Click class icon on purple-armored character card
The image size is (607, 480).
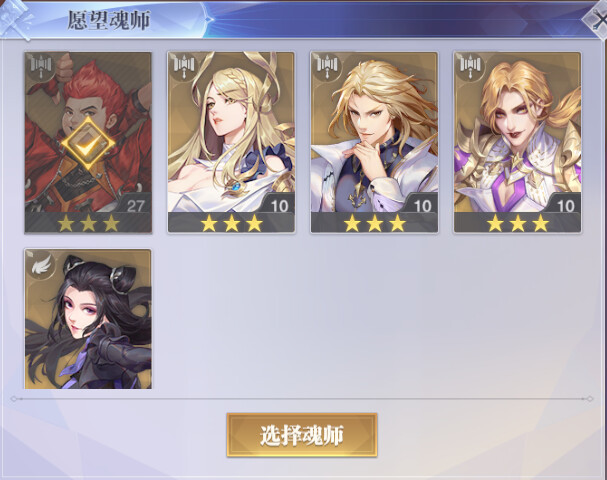(470, 67)
